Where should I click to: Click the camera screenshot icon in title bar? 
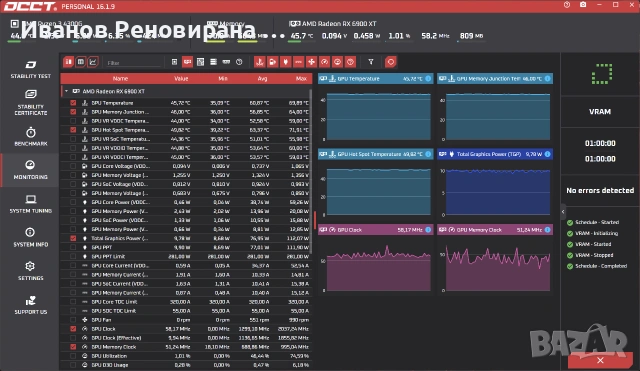click(x=583, y=5)
